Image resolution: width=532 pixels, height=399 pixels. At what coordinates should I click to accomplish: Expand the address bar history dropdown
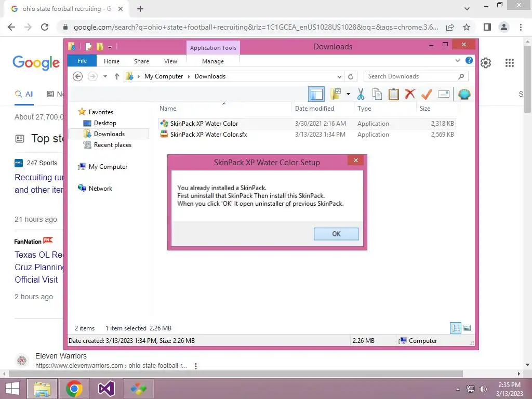(339, 76)
